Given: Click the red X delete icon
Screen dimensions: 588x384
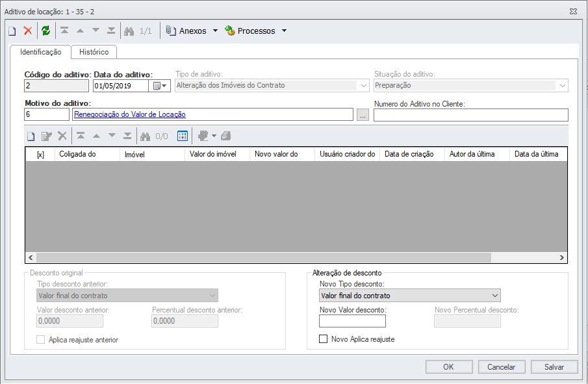Looking at the screenshot, I should [x=28, y=31].
